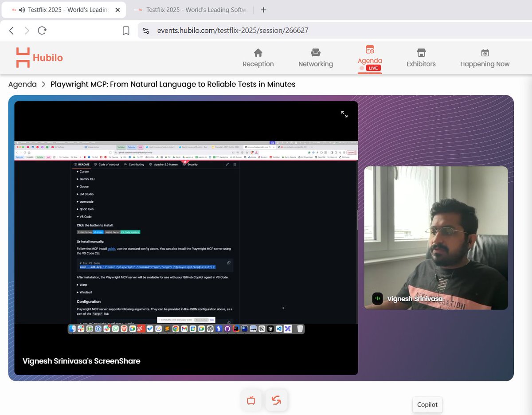
Task: Click Chrome icon in the shared macOS dock
Action: (176, 329)
